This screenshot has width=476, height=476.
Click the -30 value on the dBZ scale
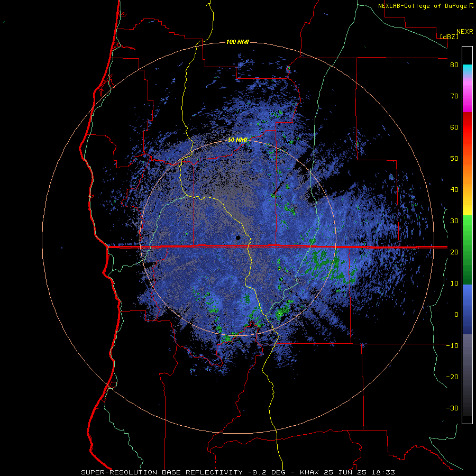[x=452, y=408]
